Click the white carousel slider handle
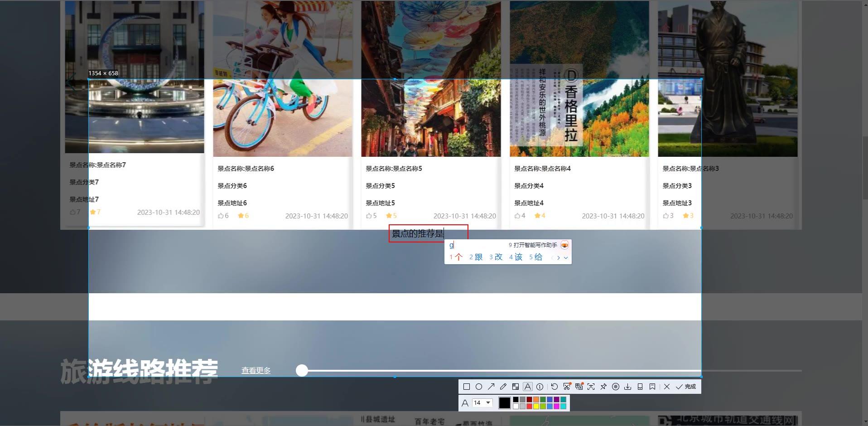 pos(302,371)
